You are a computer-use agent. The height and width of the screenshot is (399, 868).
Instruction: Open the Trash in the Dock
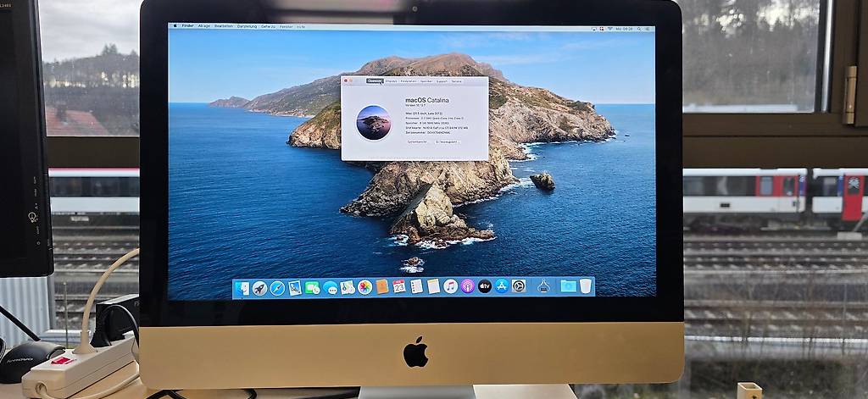click(x=585, y=285)
